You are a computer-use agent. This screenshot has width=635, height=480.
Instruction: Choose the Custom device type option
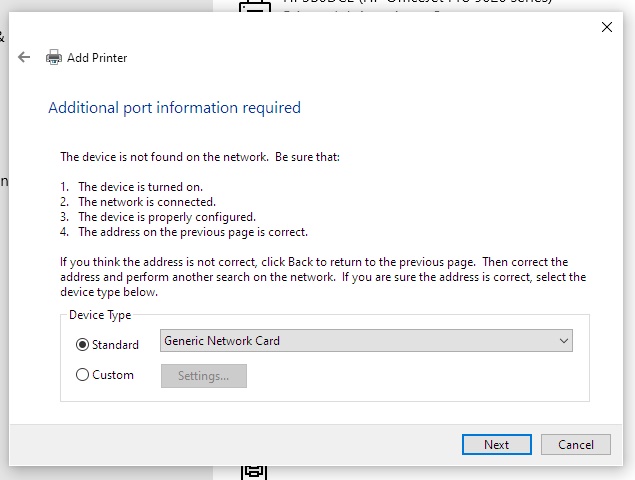(83, 375)
